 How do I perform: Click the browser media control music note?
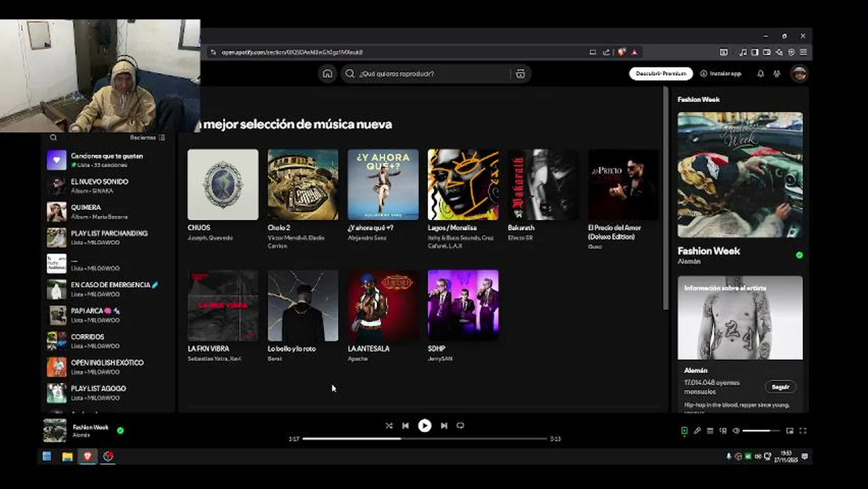743,52
